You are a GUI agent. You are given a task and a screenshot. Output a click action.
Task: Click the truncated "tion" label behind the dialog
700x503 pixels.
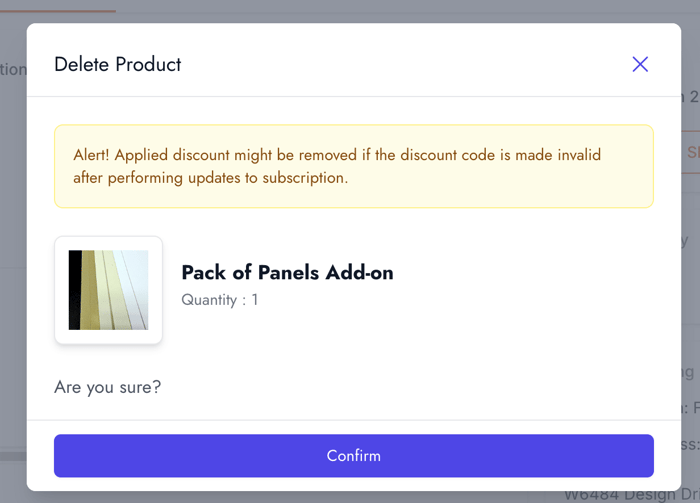coord(13,69)
